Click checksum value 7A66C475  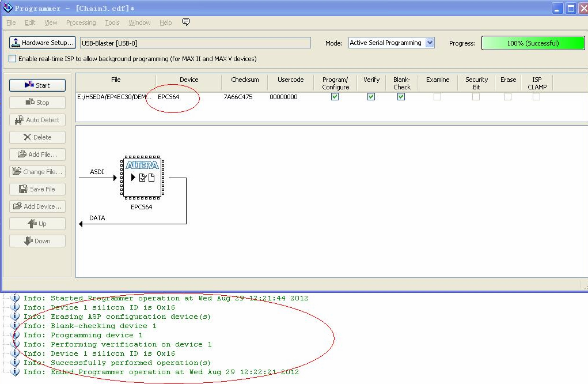[238, 97]
